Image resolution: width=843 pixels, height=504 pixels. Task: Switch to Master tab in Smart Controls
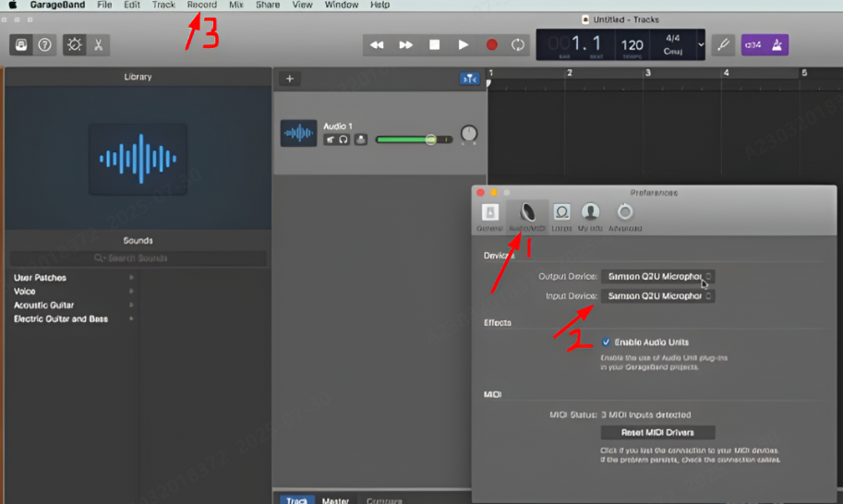coord(335,499)
